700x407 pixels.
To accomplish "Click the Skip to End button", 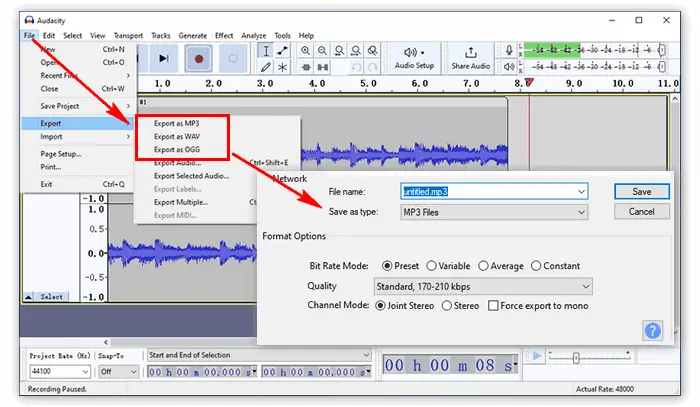I will point(163,58).
